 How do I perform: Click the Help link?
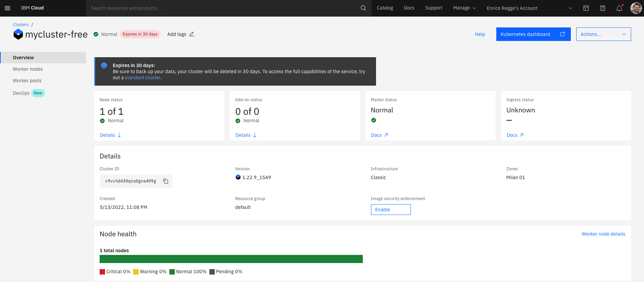(480, 34)
